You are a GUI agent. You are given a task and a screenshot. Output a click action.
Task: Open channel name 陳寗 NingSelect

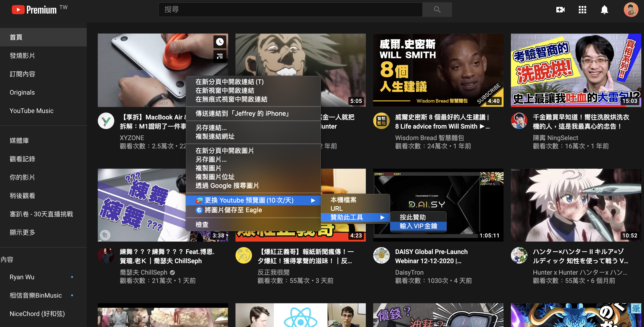pos(555,138)
